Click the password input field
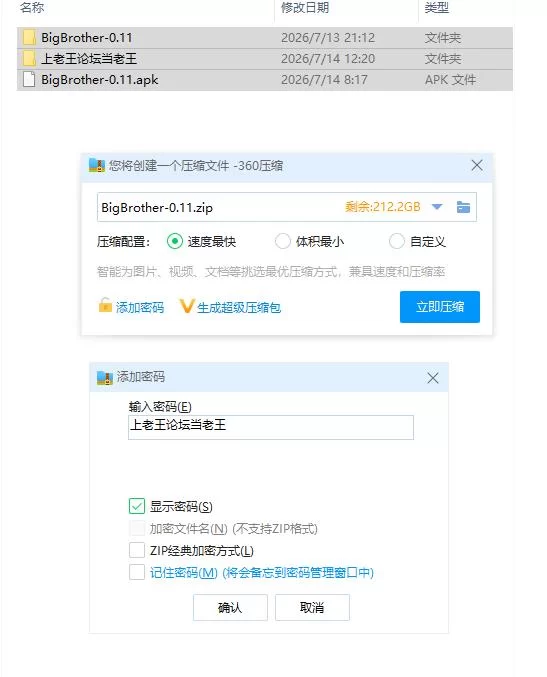This screenshot has height=677, width=547. [271, 427]
